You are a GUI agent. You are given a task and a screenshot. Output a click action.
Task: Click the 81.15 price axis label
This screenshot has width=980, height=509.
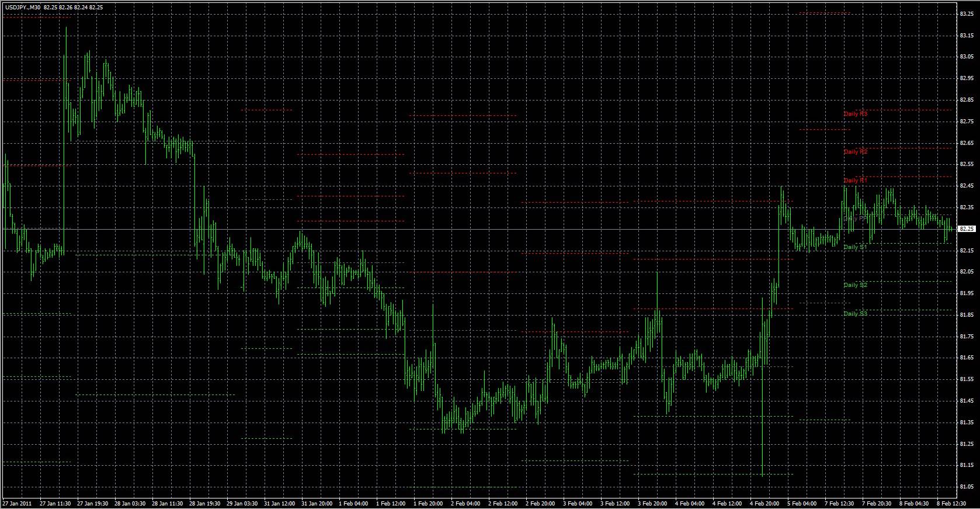(967, 465)
